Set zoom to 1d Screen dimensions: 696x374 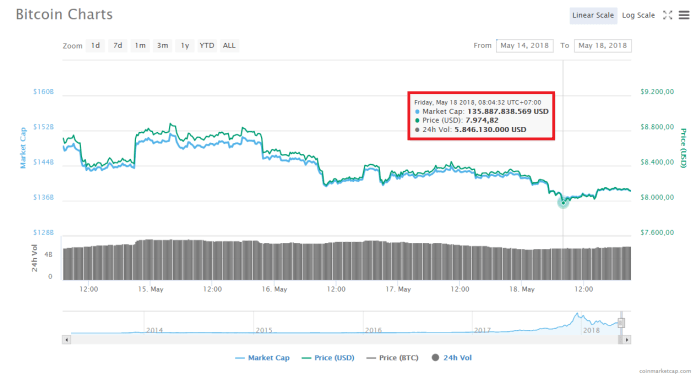coord(95,45)
